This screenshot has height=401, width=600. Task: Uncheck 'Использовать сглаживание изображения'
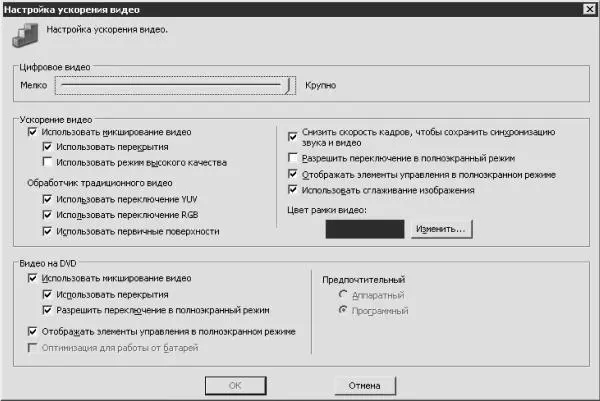[293, 190]
